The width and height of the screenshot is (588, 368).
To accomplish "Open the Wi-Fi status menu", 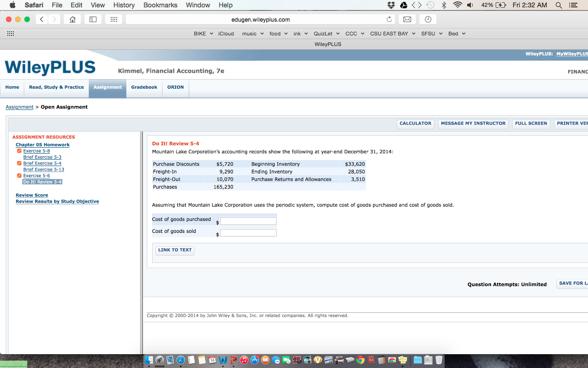I will (457, 5).
